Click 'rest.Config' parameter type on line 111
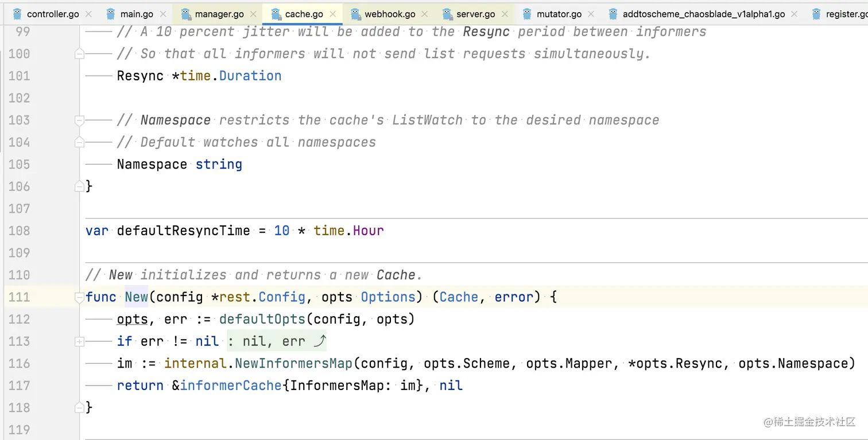This screenshot has width=868, height=440. coord(262,297)
